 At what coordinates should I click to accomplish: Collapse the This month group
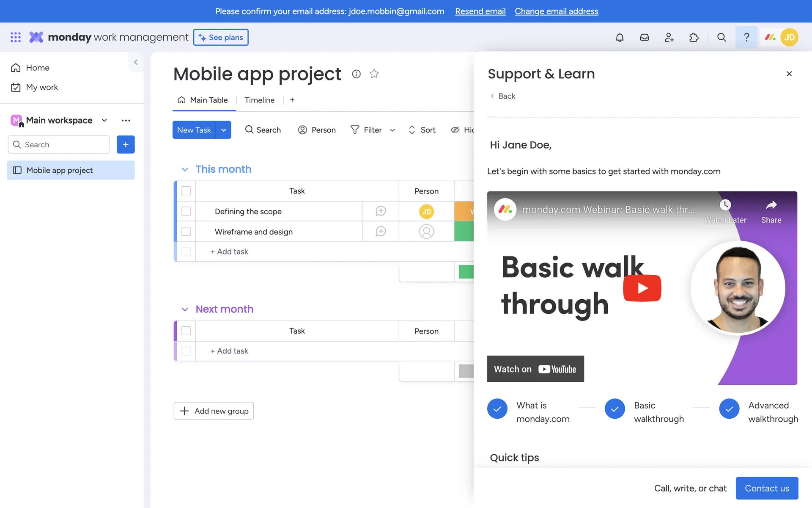point(185,169)
